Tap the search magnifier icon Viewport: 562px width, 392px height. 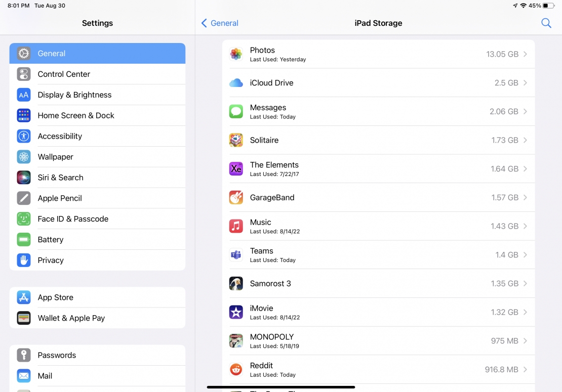(546, 23)
